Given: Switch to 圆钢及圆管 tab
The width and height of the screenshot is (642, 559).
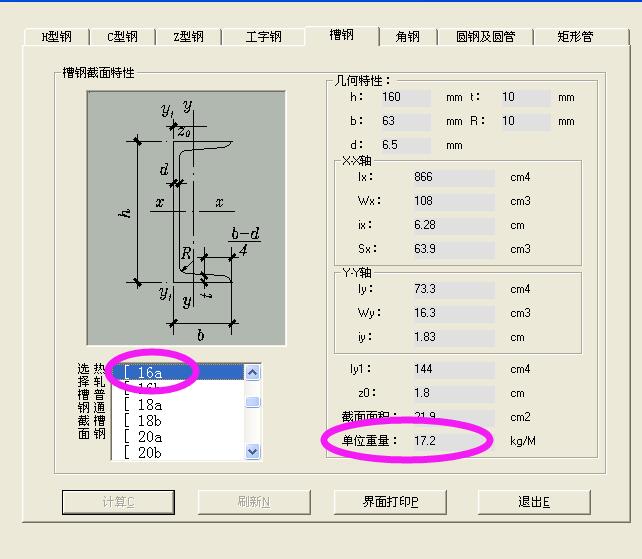Looking at the screenshot, I should pyautogui.click(x=485, y=37).
